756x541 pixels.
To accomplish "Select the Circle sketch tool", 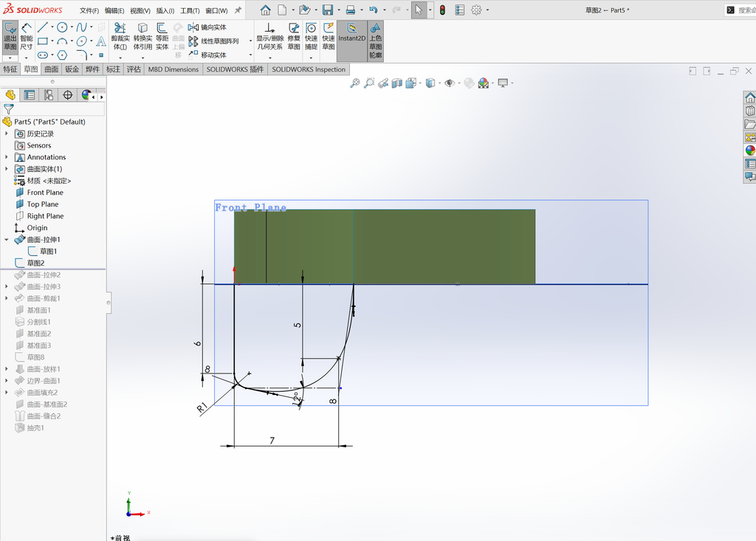I will click(62, 27).
